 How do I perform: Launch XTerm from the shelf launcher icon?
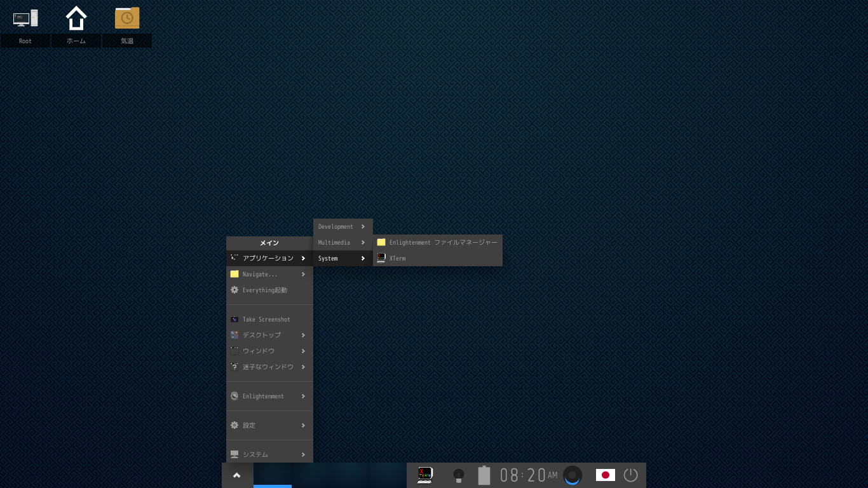tap(424, 475)
